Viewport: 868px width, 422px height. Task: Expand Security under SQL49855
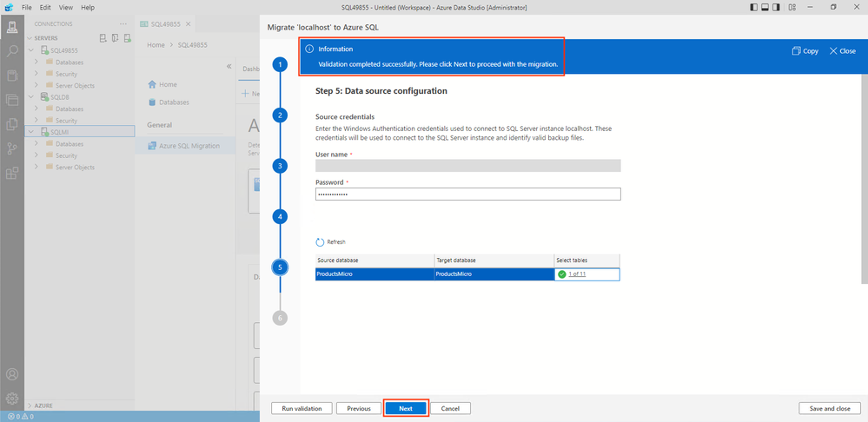(x=36, y=74)
